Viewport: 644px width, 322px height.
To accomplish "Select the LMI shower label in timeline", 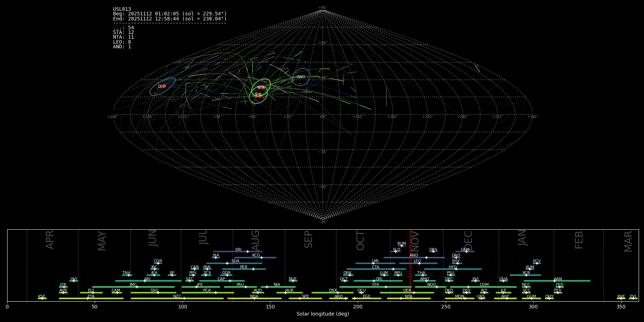I will pyautogui.click(x=375, y=261).
